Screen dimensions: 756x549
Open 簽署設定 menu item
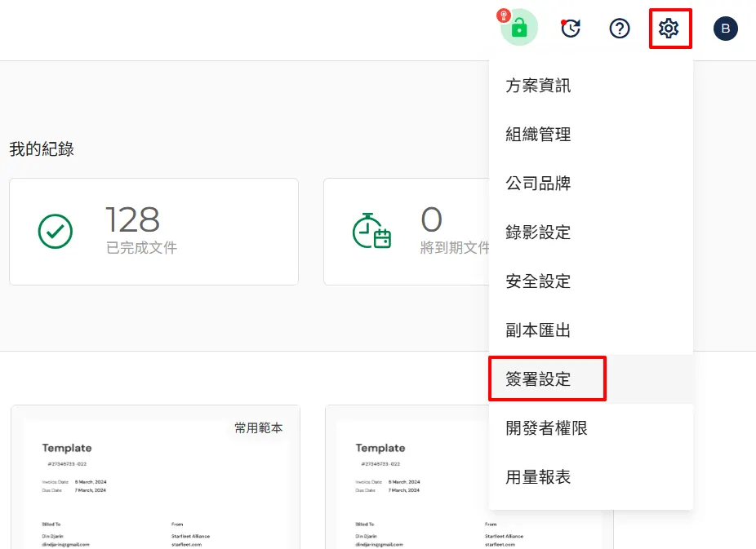click(x=538, y=379)
